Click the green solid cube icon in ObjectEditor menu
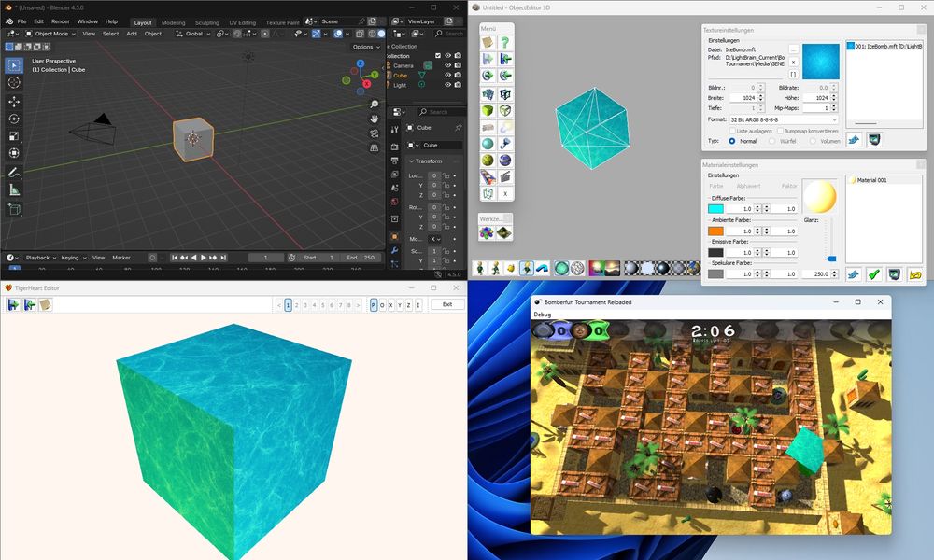Screen dimensions: 934x560 tap(488, 111)
